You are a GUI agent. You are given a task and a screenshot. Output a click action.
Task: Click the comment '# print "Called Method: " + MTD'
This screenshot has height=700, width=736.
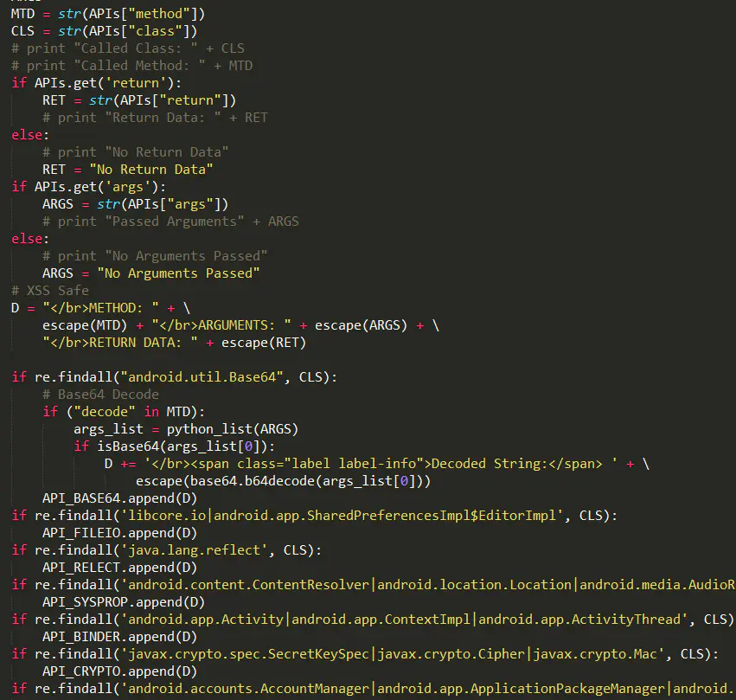[132, 66]
